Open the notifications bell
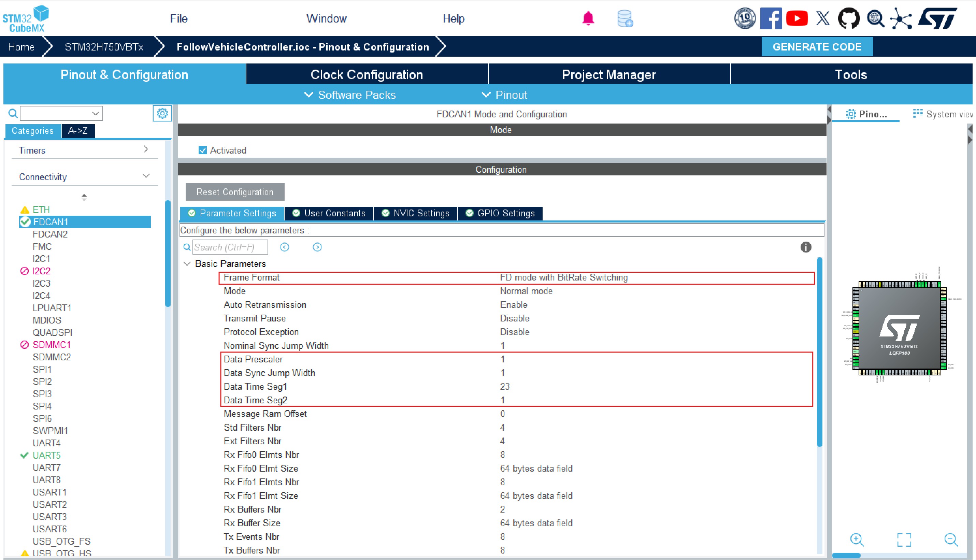Viewport: 976px width, 560px height. tap(588, 18)
